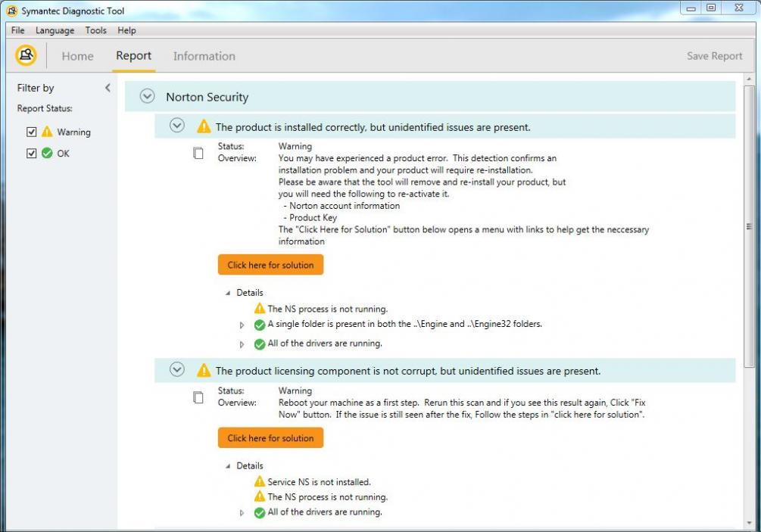
Task: Open the Tools menu
Action: 95,30
